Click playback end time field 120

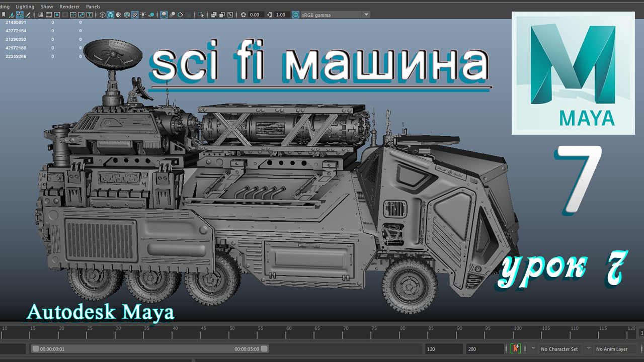click(x=443, y=348)
